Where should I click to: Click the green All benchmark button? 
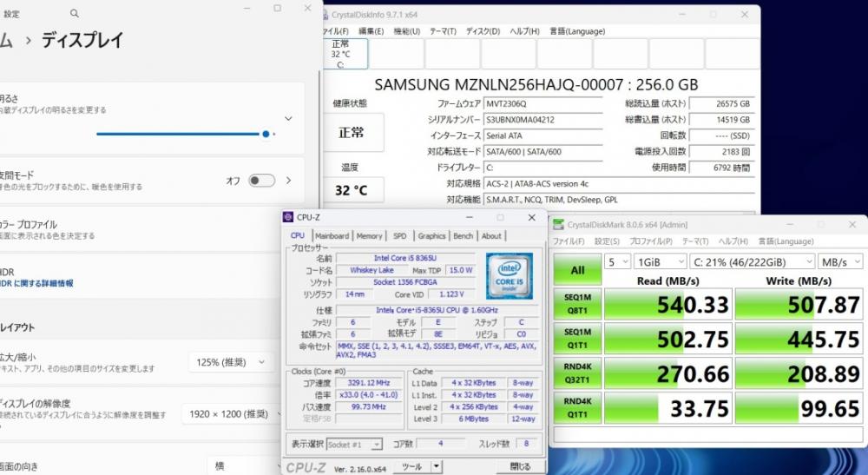(577, 269)
